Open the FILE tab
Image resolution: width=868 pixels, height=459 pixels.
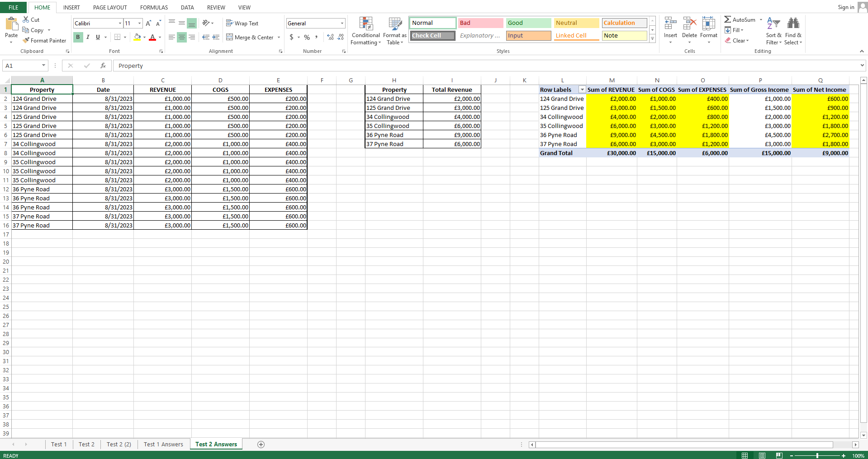pos(14,7)
